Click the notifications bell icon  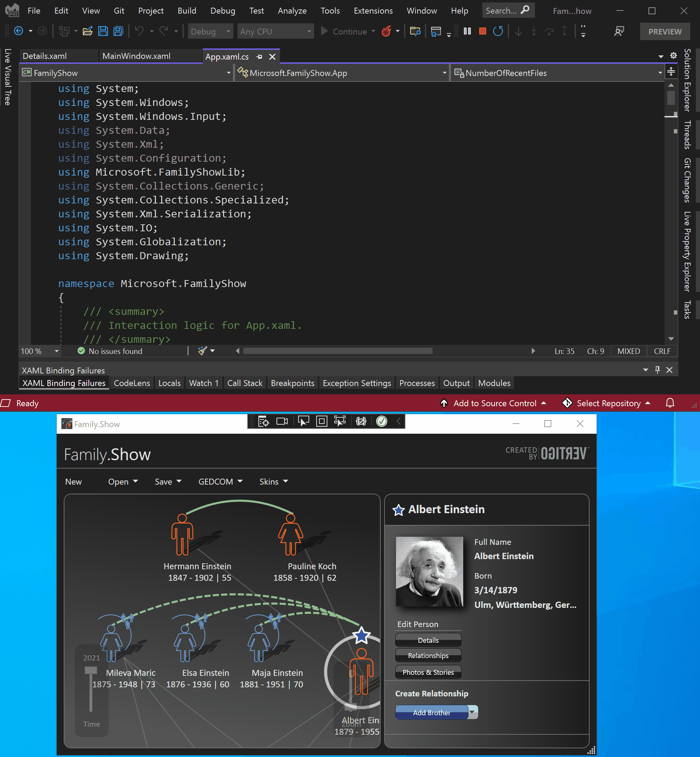pyautogui.click(x=670, y=403)
